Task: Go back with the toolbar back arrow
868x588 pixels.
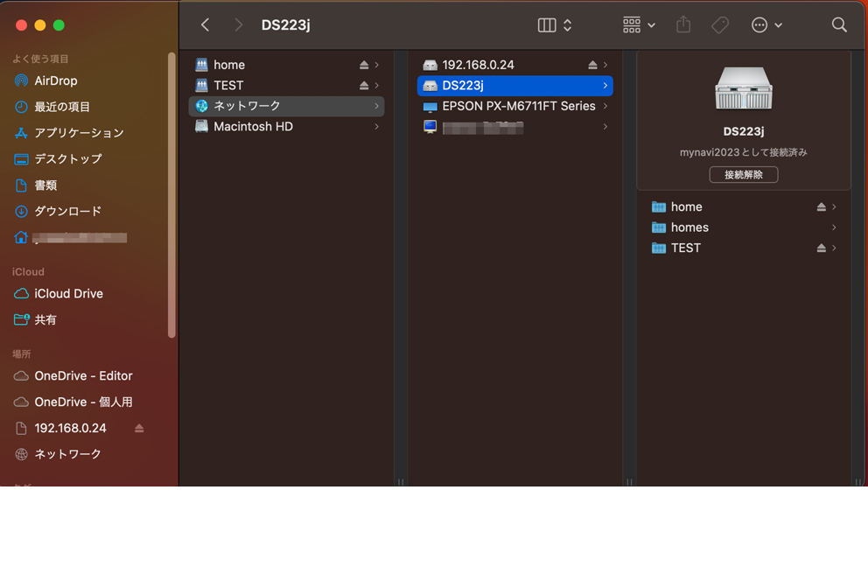Action: pos(206,24)
